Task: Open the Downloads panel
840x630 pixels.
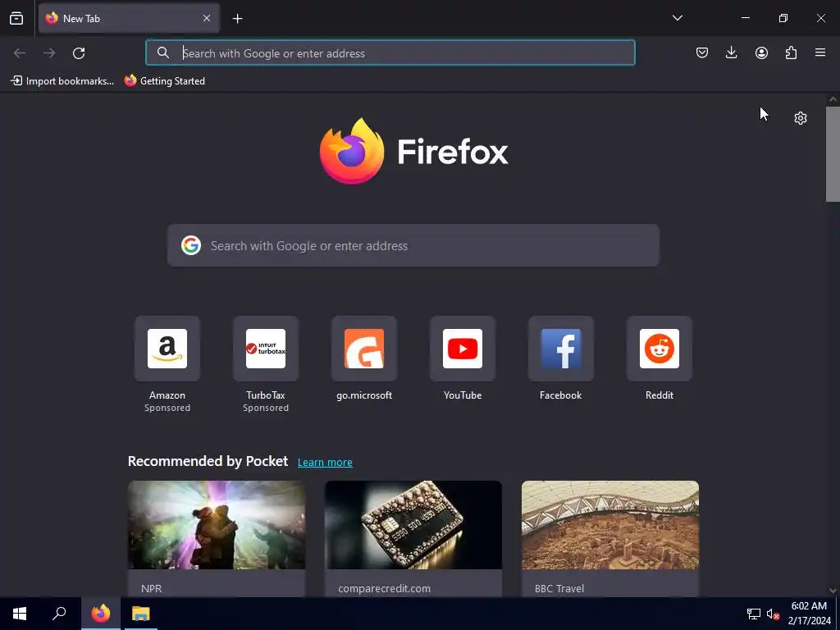Action: [731, 52]
